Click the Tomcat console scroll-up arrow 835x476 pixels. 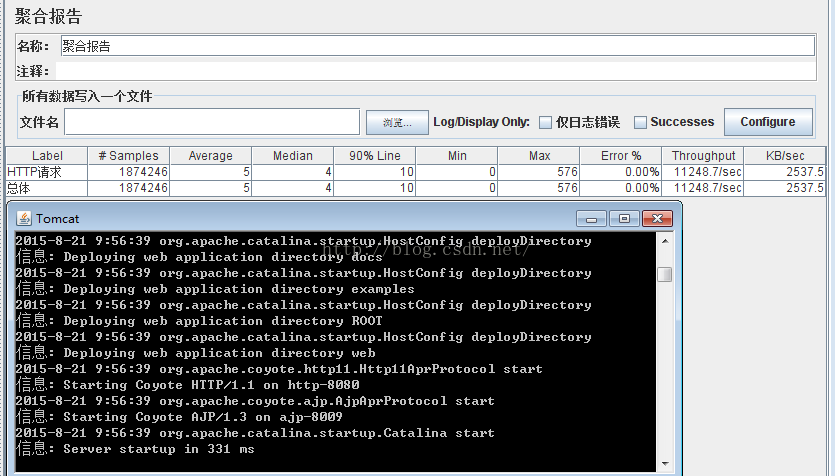coord(665,241)
